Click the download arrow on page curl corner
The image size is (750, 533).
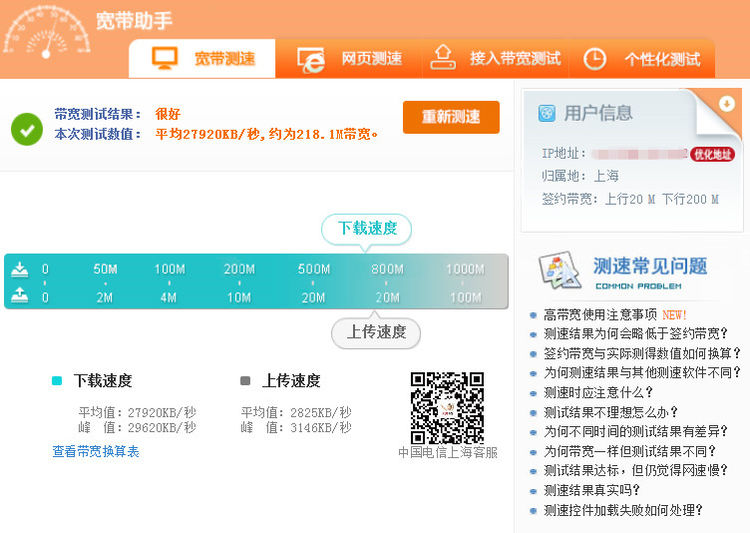pyautogui.click(x=727, y=103)
